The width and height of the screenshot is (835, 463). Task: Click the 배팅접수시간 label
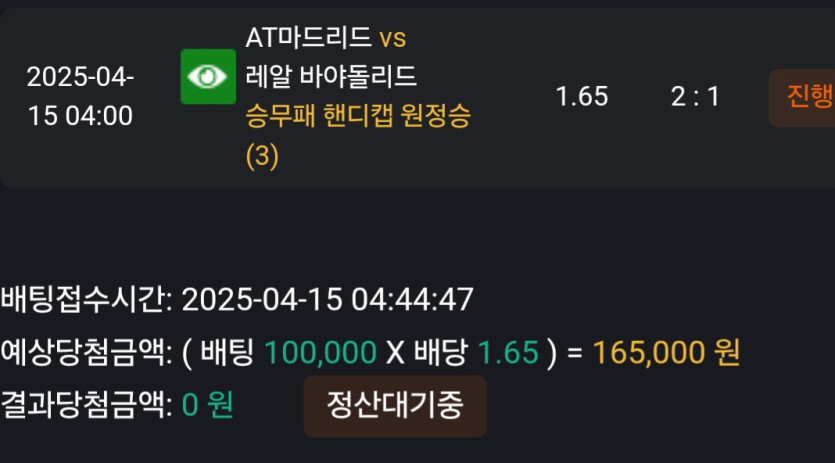(x=86, y=299)
